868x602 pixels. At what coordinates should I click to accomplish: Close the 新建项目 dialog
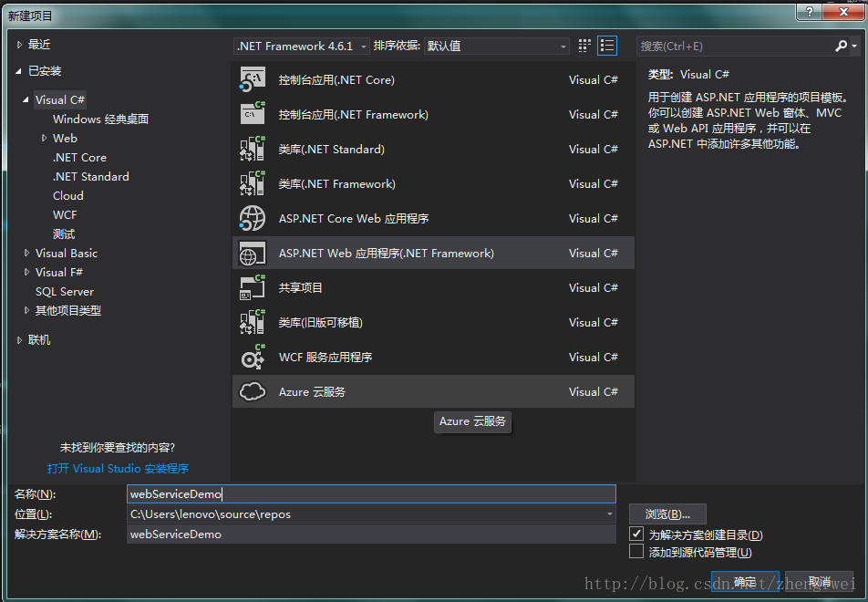click(843, 12)
